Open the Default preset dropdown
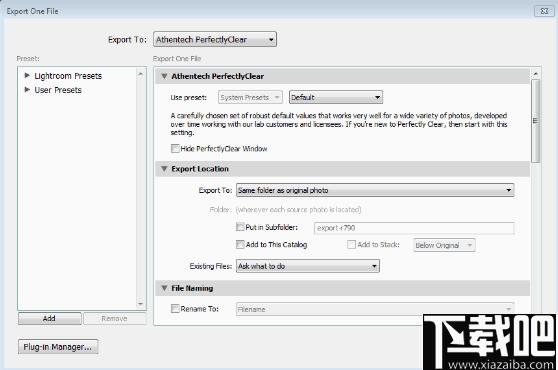Screen dimensions: 558x370 coord(336,97)
